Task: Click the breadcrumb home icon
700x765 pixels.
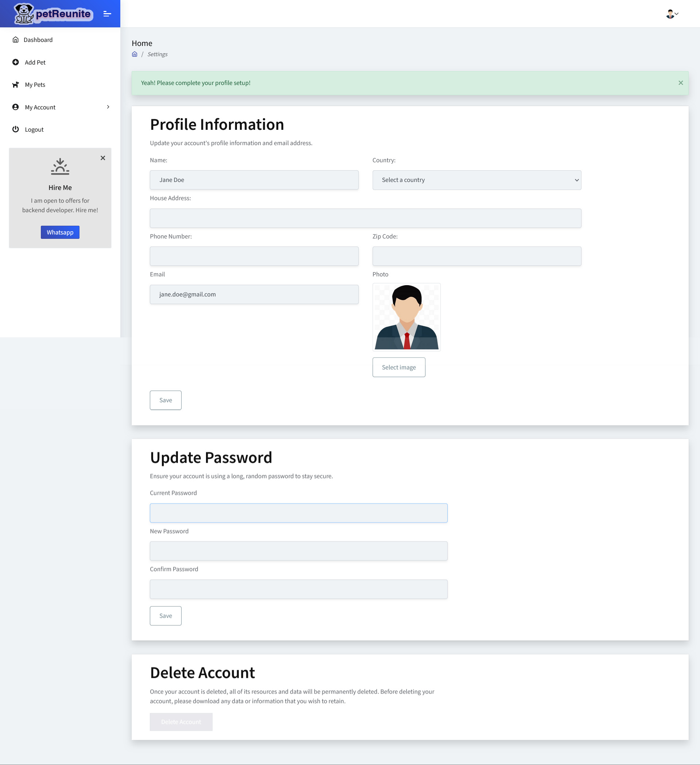Action: coord(134,54)
